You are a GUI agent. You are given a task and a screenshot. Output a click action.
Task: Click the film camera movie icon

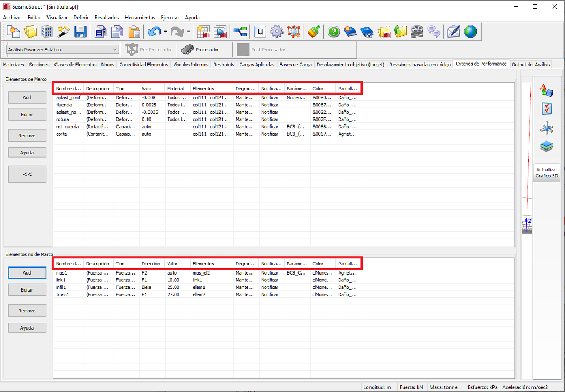tap(417, 32)
